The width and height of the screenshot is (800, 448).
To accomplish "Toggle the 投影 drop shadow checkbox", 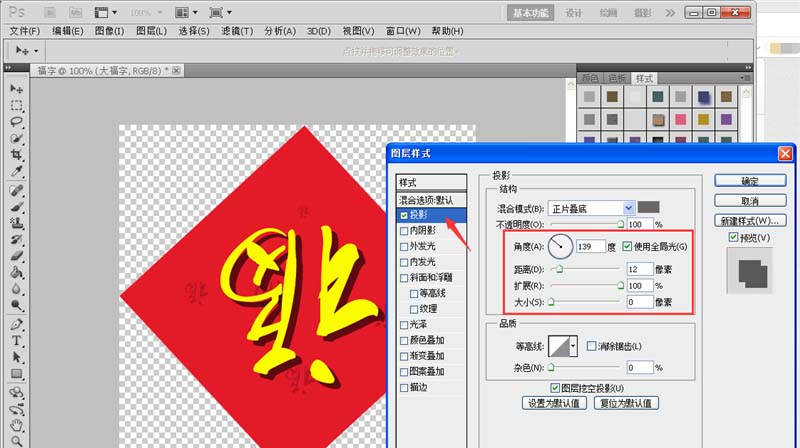I will pos(404,215).
